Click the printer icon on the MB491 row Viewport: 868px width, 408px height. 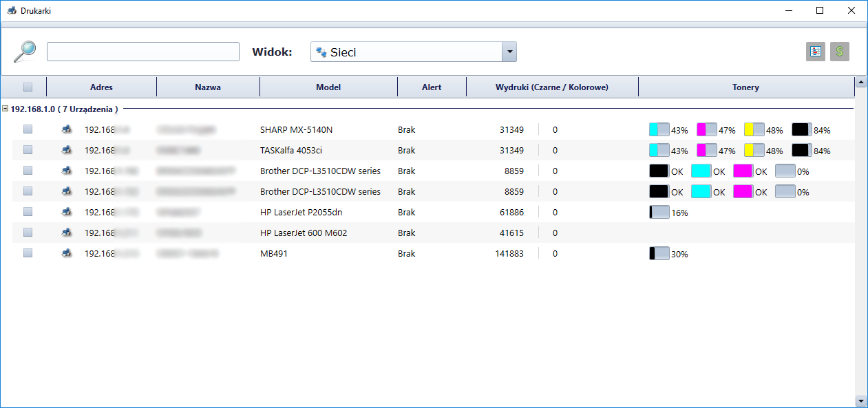pos(67,253)
